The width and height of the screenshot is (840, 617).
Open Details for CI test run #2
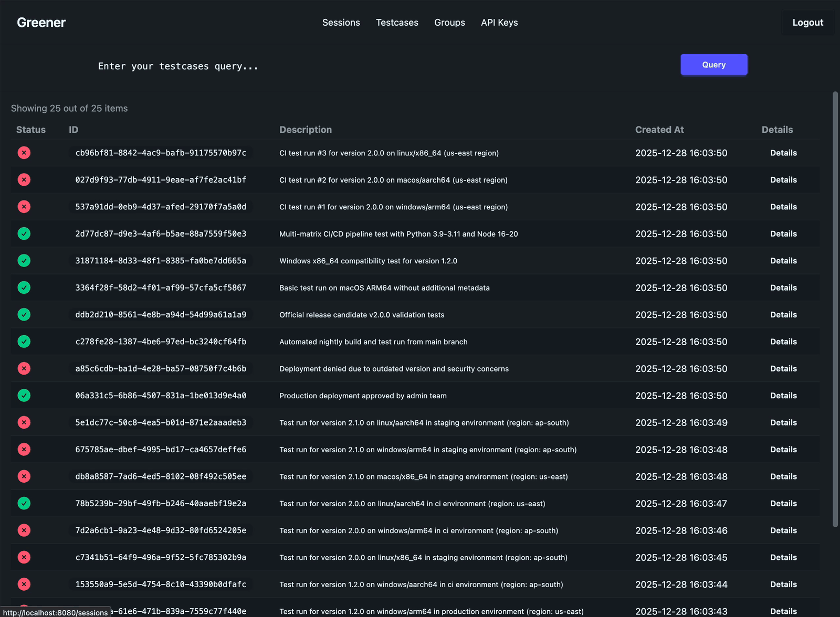783,180
